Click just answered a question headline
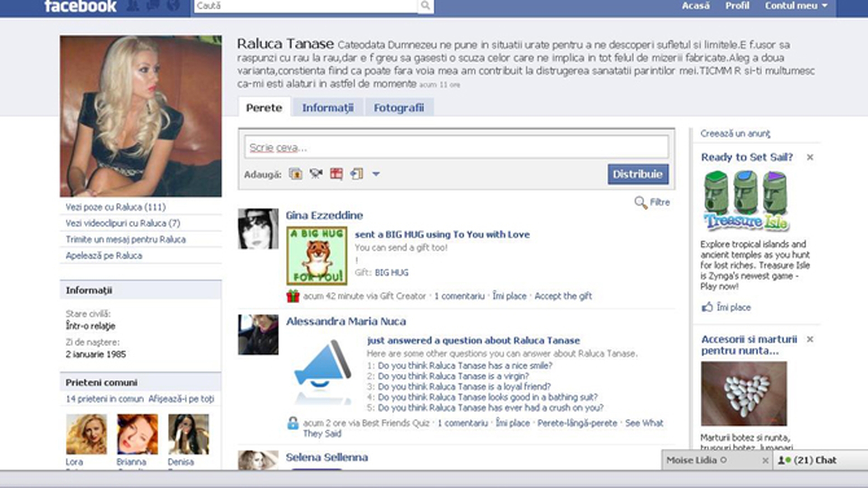The width and height of the screenshot is (868, 488). pos(473,341)
